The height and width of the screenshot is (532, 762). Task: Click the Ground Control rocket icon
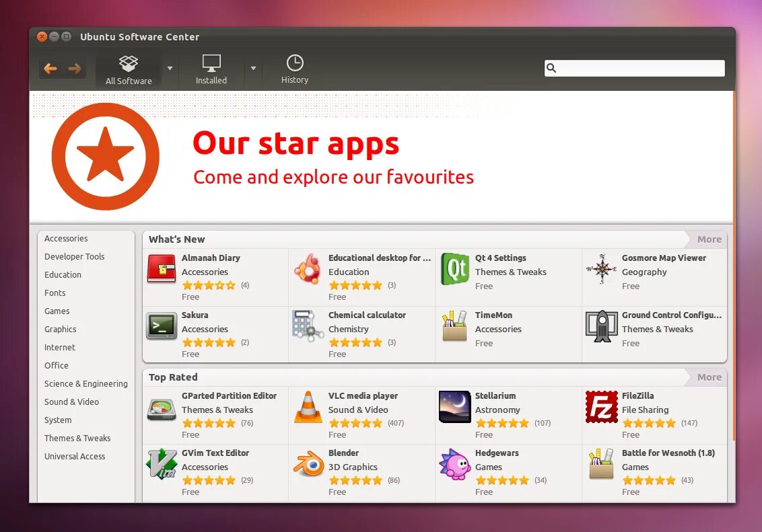602,326
